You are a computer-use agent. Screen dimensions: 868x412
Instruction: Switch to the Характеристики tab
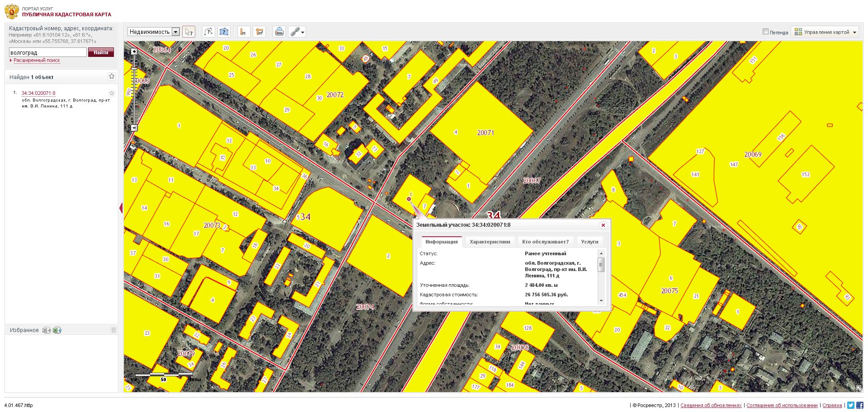490,242
